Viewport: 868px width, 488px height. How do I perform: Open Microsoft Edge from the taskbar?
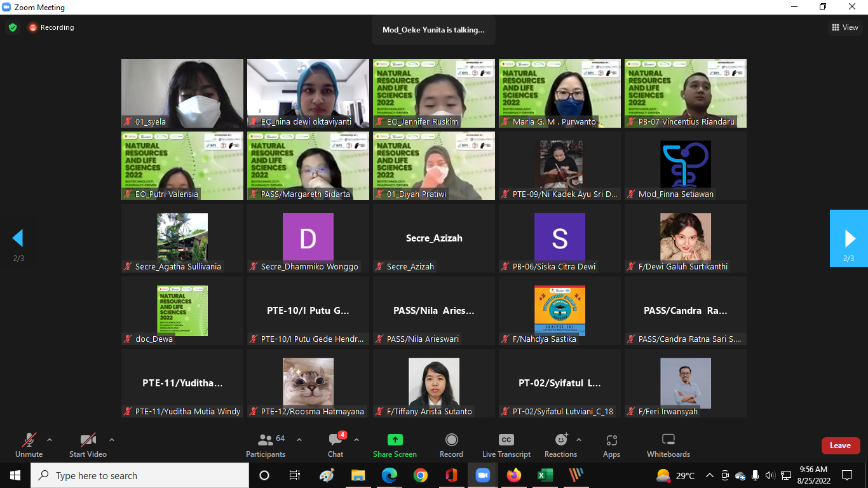pos(389,475)
